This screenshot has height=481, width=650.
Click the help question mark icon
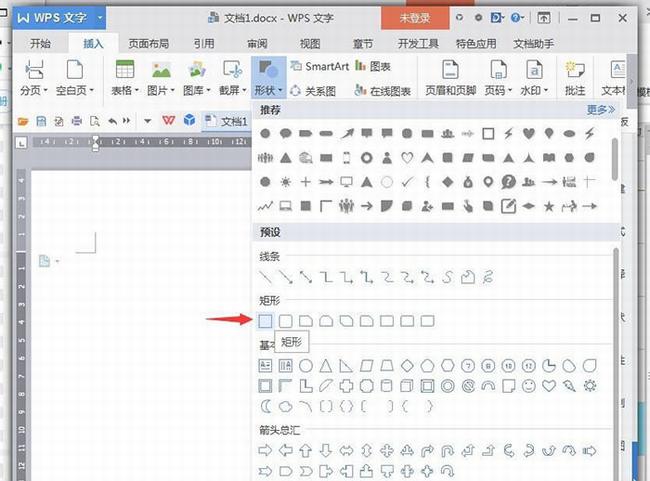tap(515, 18)
